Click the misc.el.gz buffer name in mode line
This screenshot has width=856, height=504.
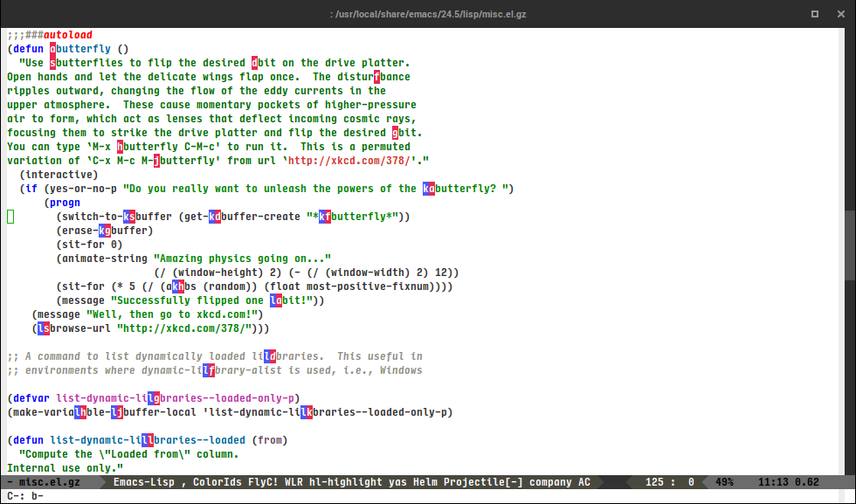[50, 482]
